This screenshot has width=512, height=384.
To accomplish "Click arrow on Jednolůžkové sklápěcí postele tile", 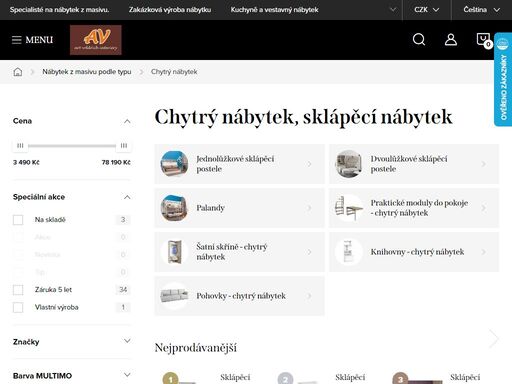I will (309, 164).
